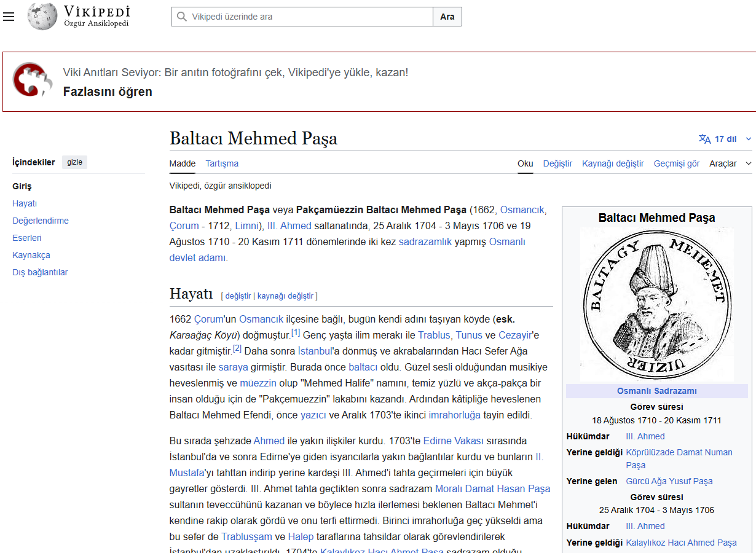
Task: Go to Kaynakça section in contents
Action: pyautogui.click(x=31, y=255)
